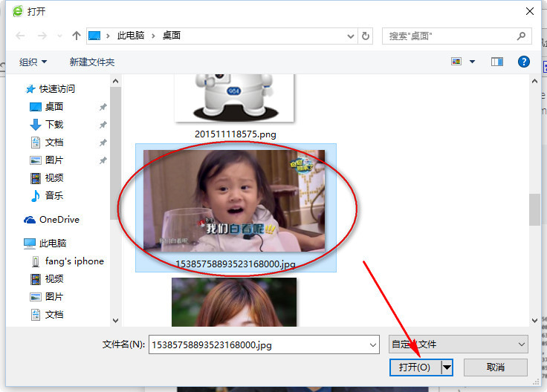Expand the address bar history dropdown
Screen dimensions: 547x392
tap(351, 36)
